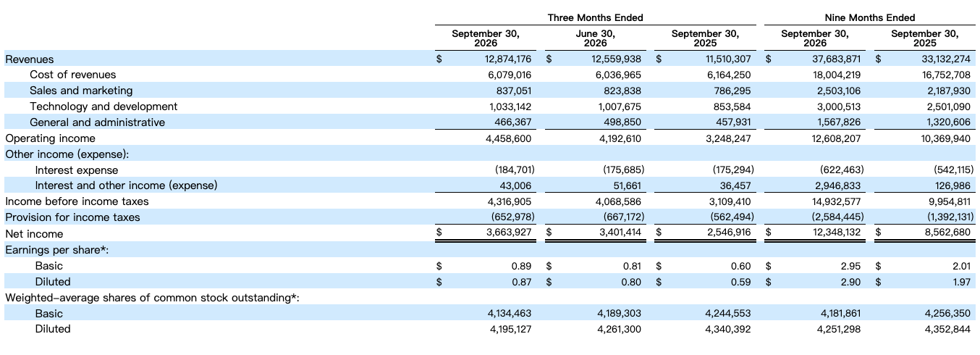
Task: Select Income before income taxes value 9,954,811
Action: (x=947, y=201)
